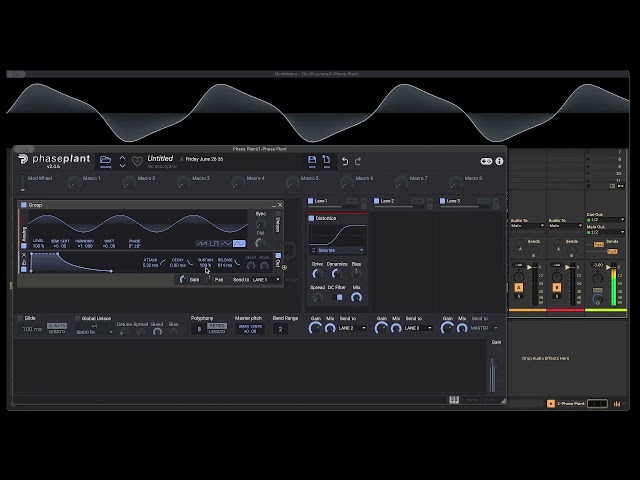Screen dimensions: 640x480
Task: Click the save preset disk icon
Action: click(x=312, y=160)
